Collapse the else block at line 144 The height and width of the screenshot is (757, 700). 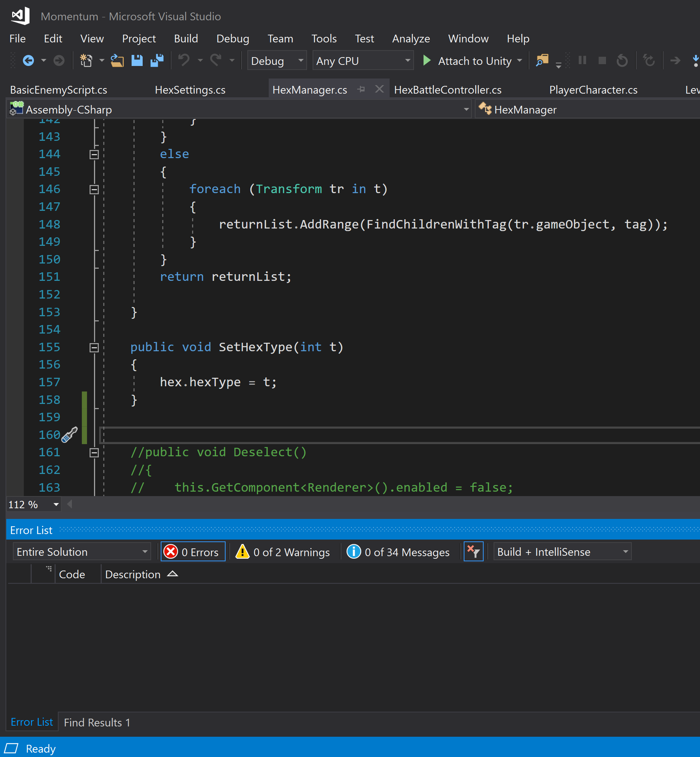click(94, 154)
